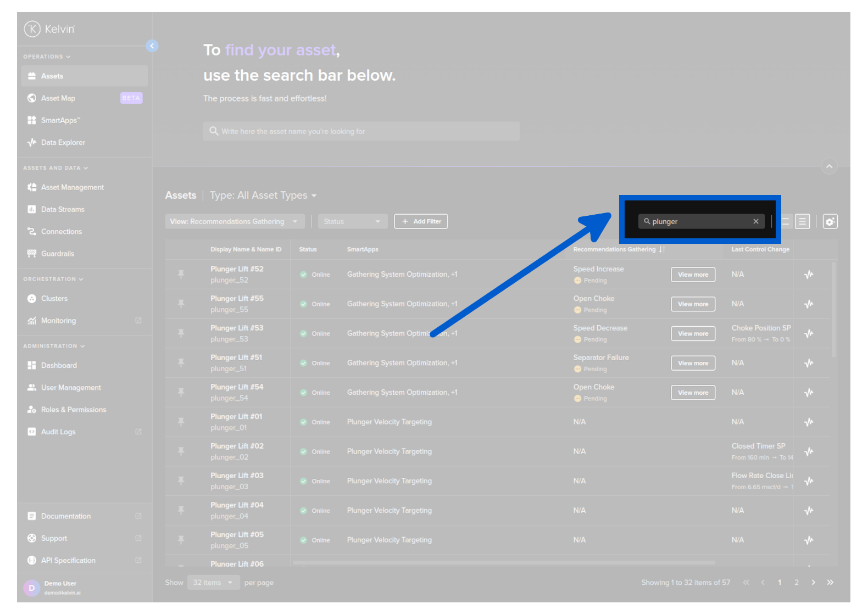Click the Add Filter button
The height and width of the screenshot is (615, 868).
tap(421, 221)
